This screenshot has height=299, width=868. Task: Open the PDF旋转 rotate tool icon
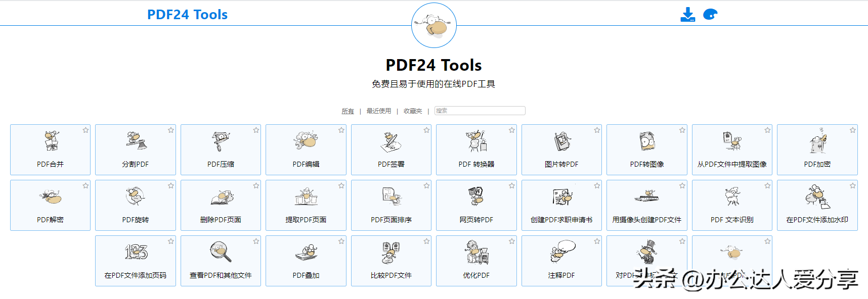(x=136, y=196)
